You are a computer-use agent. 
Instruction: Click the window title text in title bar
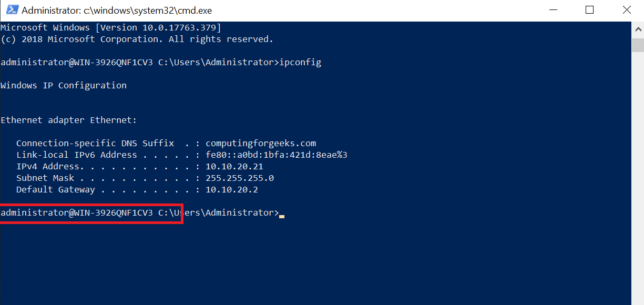117,11
